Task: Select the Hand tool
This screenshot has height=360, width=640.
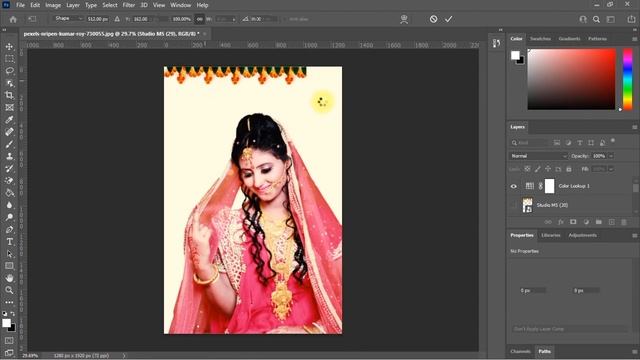Action: pyautogui.click(x=9, y=278)
